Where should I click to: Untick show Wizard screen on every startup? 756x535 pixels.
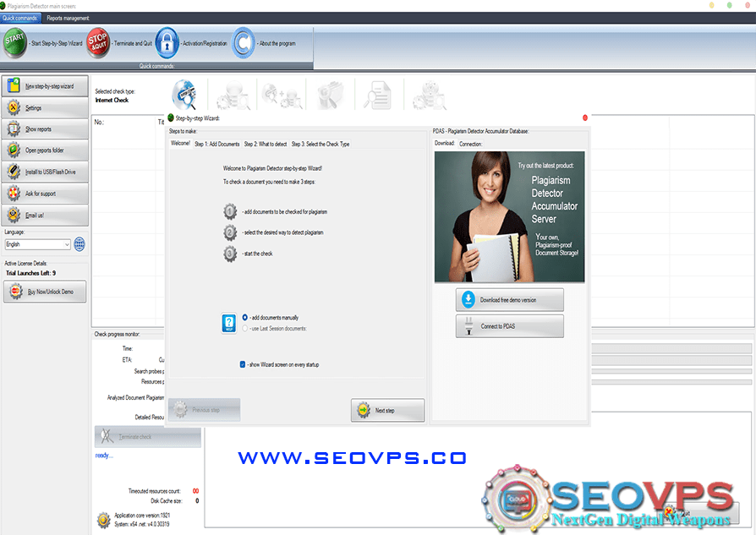click(243, 365)
